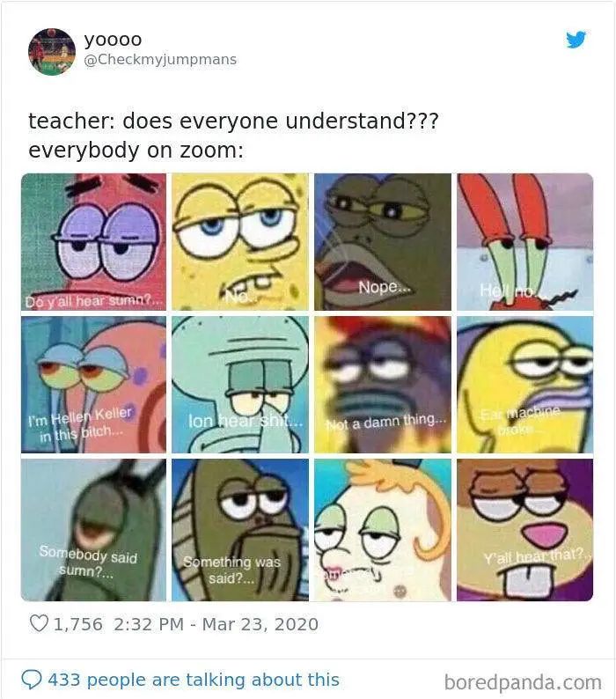
Task: Open the Mr. Krabs 'Hell no' image
Action: pyautogui.click(x=525, y=241)
